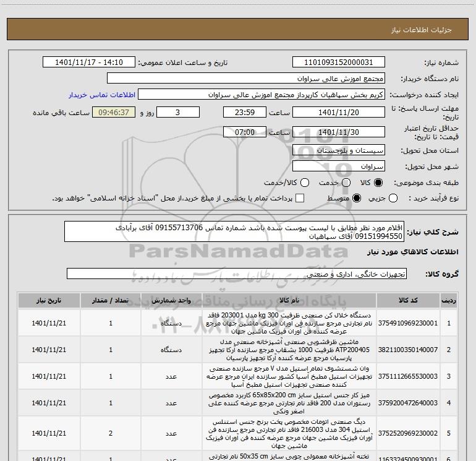Click item code 3752520969230002
The height and width of the screenshot is (461, 476).
[x=408, y=433]
